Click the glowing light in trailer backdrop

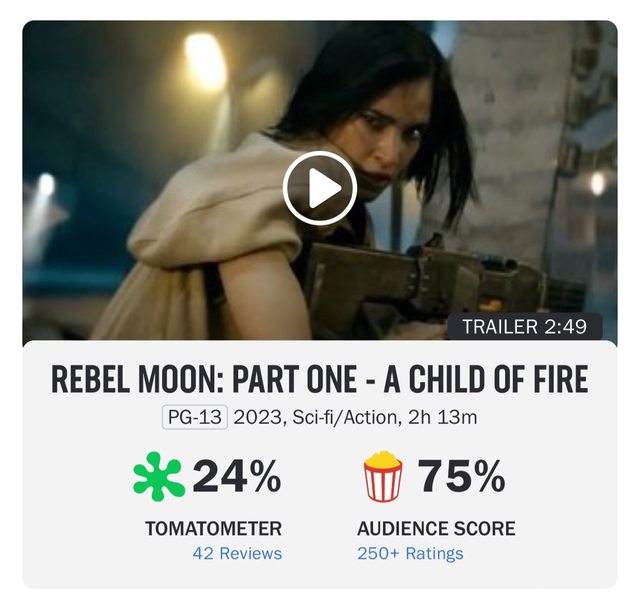pos(204,60)
